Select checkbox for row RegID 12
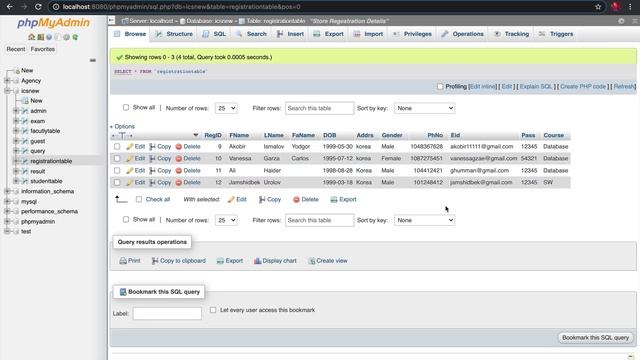 coord(117,182)
